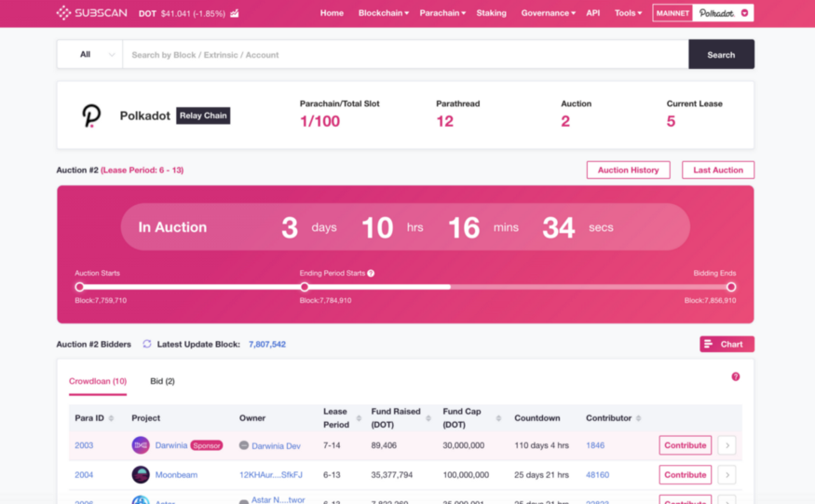This screenshot has width=815, height=504.
Task: Click the Darwinia Dev owner identity icon
Action: [x=244, y=445]
